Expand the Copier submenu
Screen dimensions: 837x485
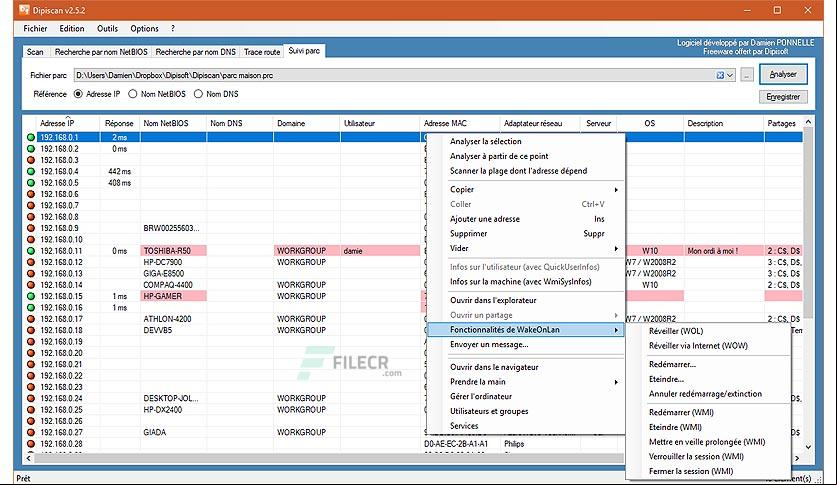pyautogui.click(x=616, y=189)
